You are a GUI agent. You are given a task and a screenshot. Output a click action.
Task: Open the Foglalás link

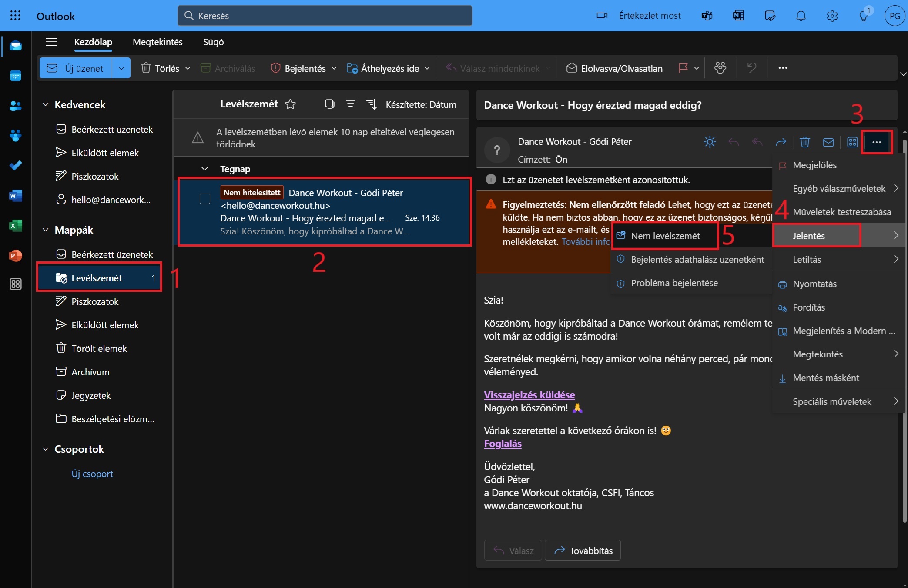pyautogui.click(x=503, y=444)
